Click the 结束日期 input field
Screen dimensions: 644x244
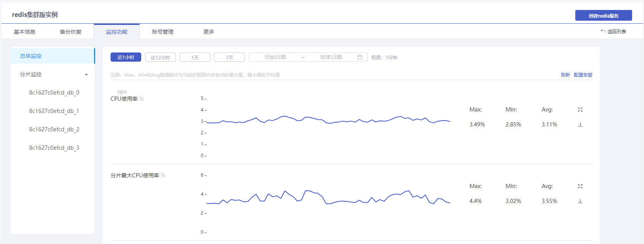331,57
